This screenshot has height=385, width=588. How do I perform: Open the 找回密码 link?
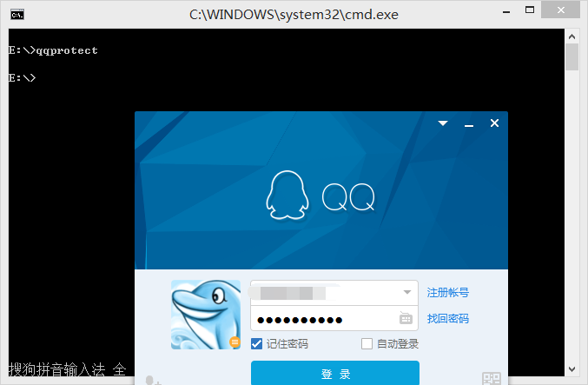tap(448, 319)
